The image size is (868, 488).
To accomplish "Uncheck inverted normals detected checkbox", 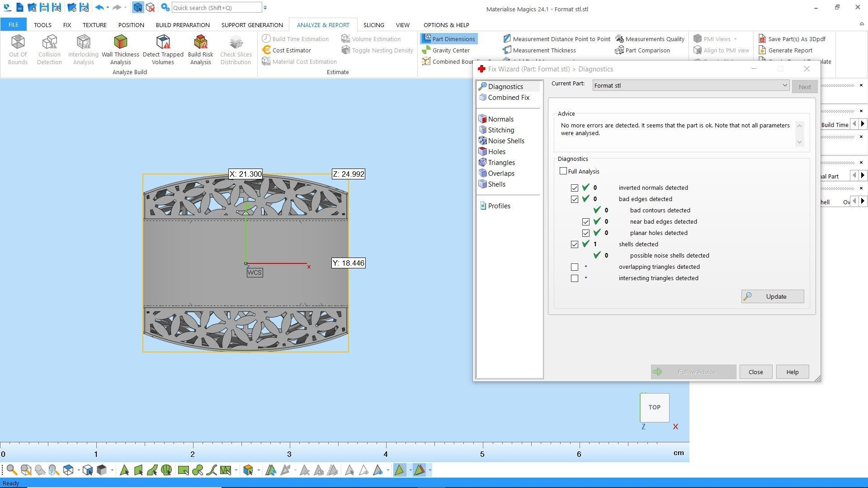I will (x=575, y=188).
